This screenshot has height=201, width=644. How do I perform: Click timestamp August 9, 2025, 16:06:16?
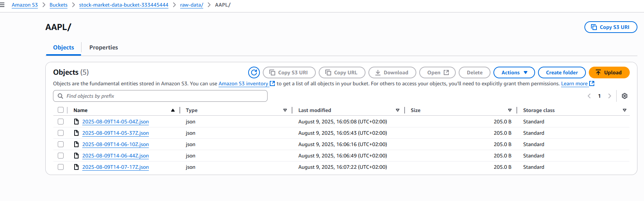pyautogui.click(x=342, y=144)
